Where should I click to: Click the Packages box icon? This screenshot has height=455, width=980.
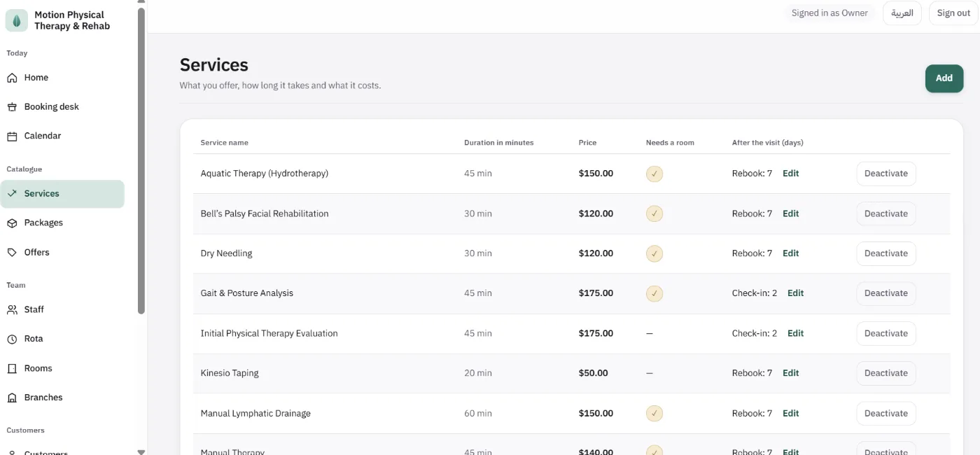[x=12, y=223]
